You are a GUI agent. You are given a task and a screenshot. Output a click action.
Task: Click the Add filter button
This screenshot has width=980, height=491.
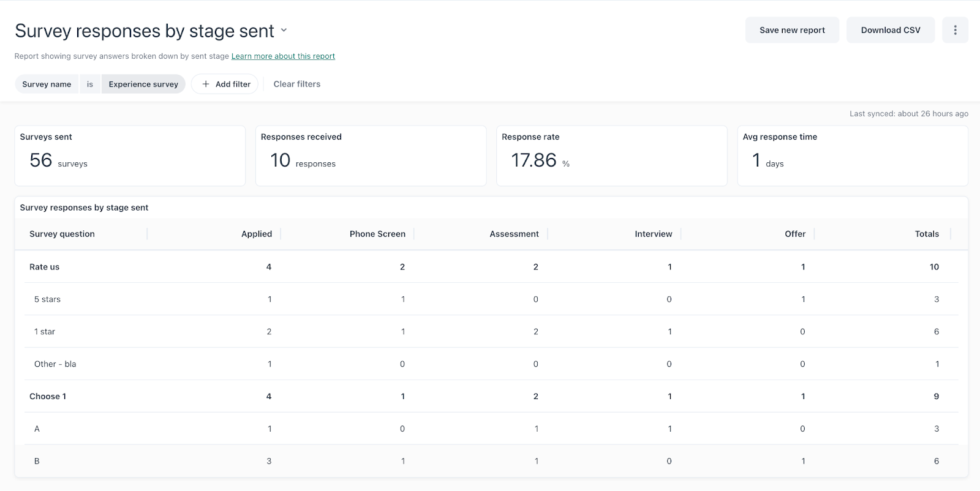[x=225, y=84]
